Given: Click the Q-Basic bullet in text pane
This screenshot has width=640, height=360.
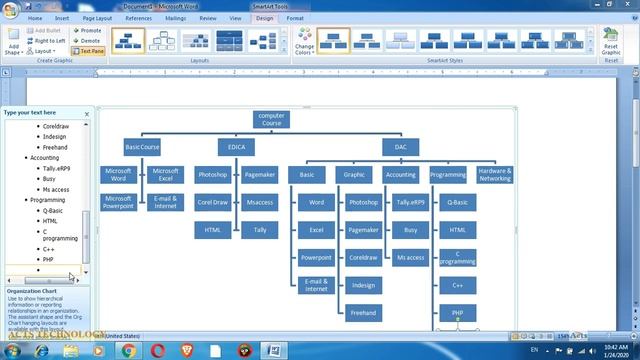Looking at the screenshot, I should click(53, 211).
